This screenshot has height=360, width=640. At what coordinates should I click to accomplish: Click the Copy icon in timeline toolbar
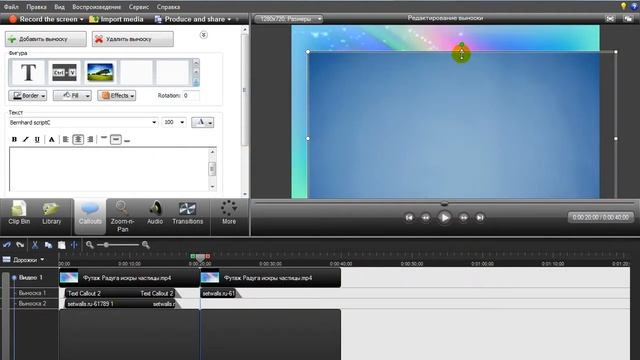[x=48, y=245]
